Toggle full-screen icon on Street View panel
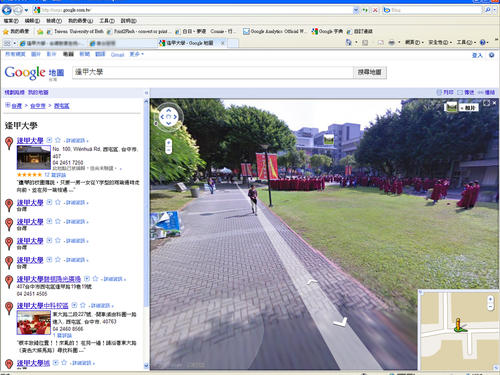The image size is (500, 375). [487, 104]
